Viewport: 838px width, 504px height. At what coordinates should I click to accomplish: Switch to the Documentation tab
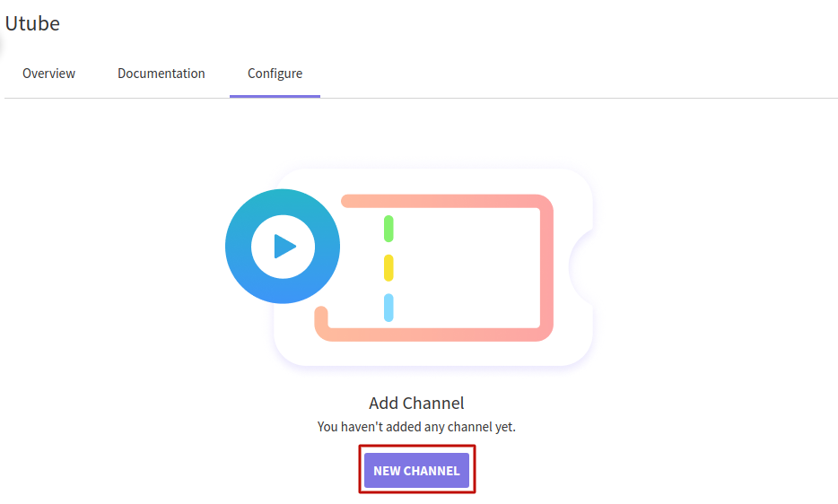point(161,74)
